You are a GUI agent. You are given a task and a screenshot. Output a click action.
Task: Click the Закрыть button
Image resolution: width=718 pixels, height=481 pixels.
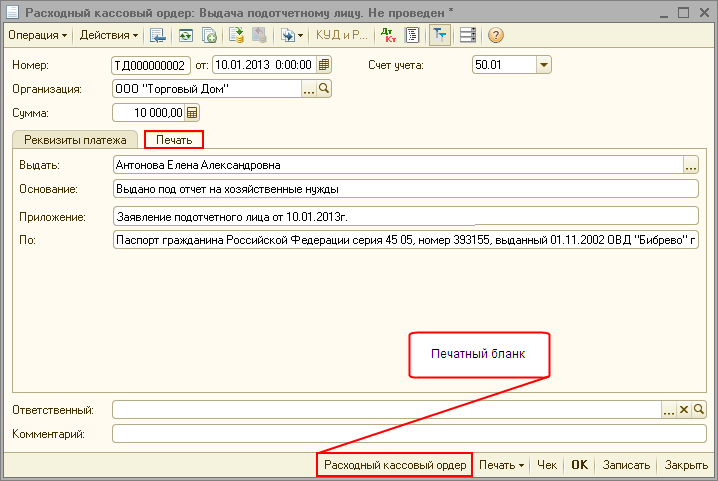[x=685, y=465]
